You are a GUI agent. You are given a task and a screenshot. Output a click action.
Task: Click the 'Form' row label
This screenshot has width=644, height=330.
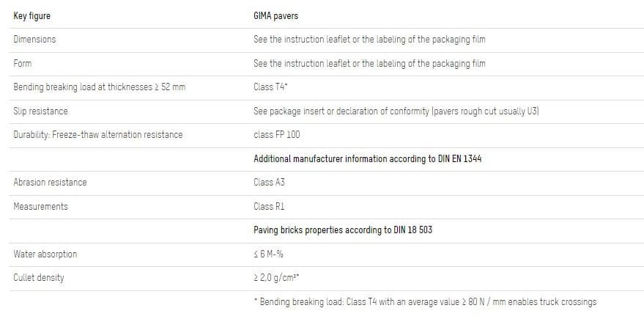[x=23, y=63]
